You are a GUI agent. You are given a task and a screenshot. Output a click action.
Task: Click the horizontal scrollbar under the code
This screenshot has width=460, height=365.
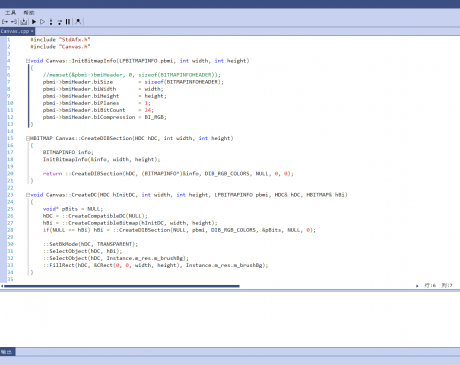tap(122, 286)
